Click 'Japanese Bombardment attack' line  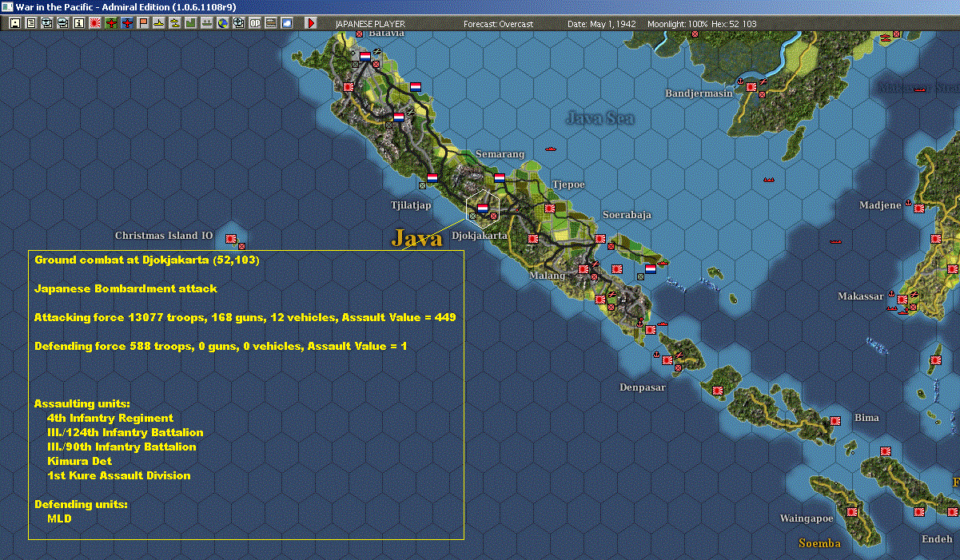126,288
